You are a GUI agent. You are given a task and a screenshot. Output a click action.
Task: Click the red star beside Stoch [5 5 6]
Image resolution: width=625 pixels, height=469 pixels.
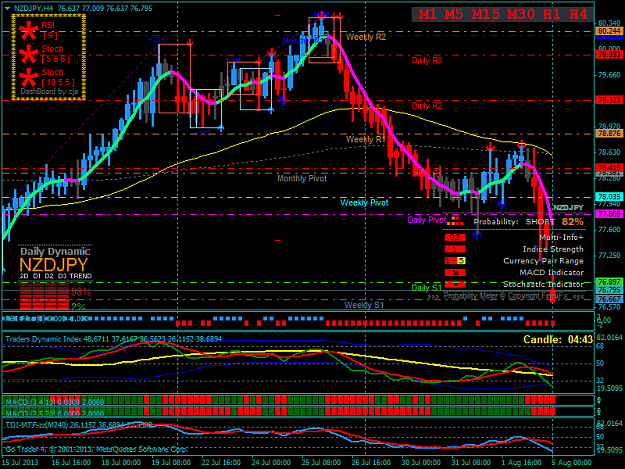tap(29, 54)
